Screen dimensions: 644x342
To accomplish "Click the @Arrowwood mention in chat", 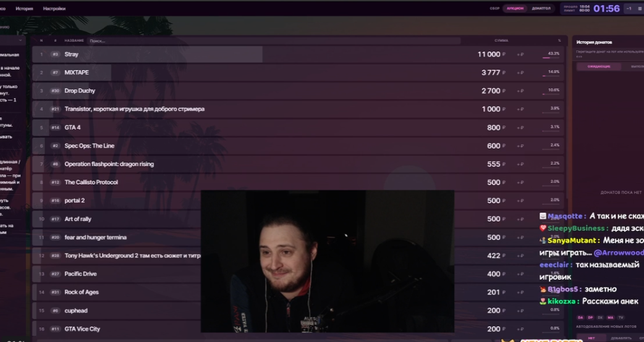I will (x=619, y=252).
